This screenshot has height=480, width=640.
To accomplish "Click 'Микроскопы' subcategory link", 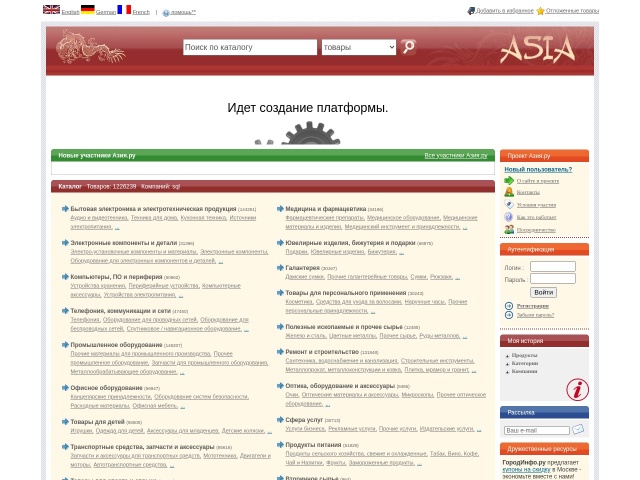I will [x=417, y=395].
